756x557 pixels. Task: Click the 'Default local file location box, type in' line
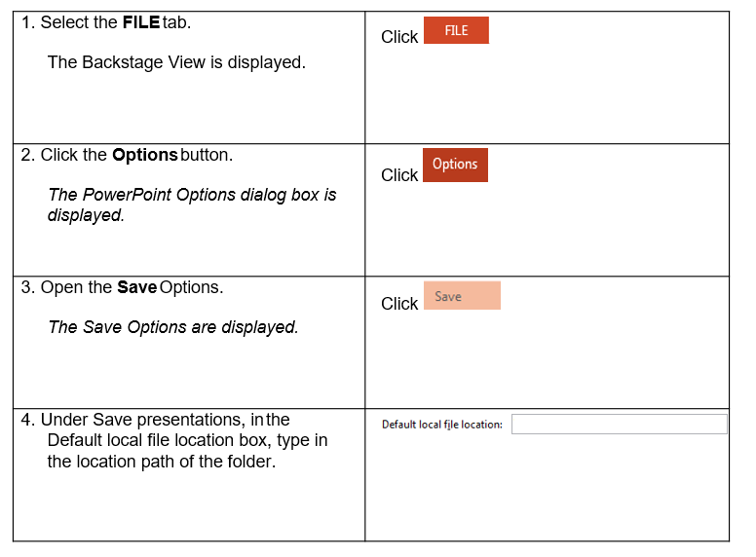coord(187,441)
